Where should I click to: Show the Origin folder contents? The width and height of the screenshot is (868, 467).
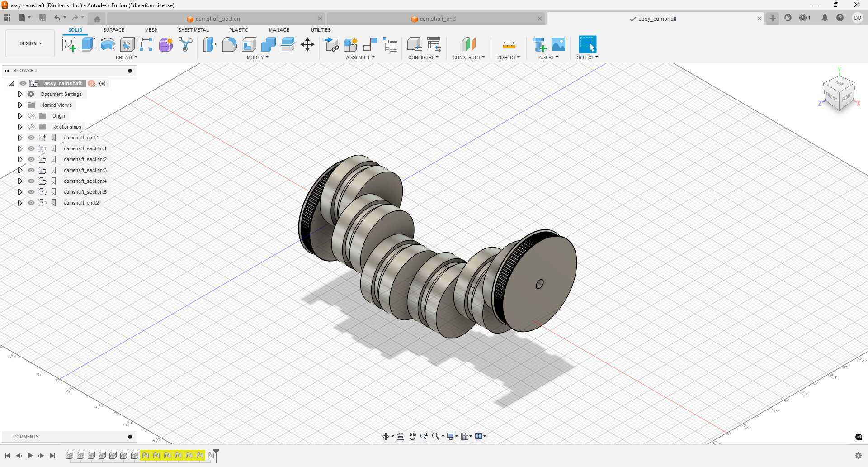coord(20,116)
